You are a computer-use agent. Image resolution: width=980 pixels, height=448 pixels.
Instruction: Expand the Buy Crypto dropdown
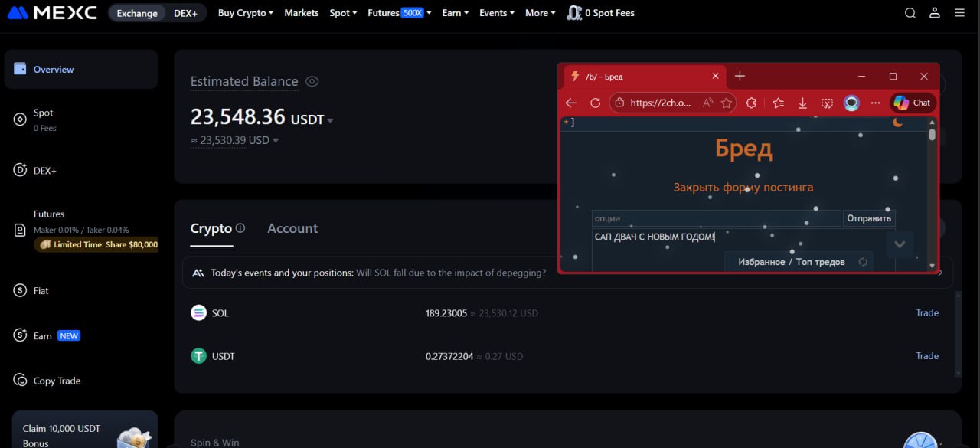pyautogui.click(x=245, y=13)
